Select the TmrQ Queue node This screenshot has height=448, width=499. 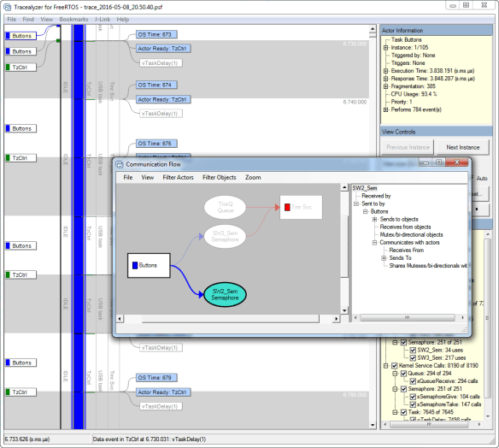[x=225, y=207]
